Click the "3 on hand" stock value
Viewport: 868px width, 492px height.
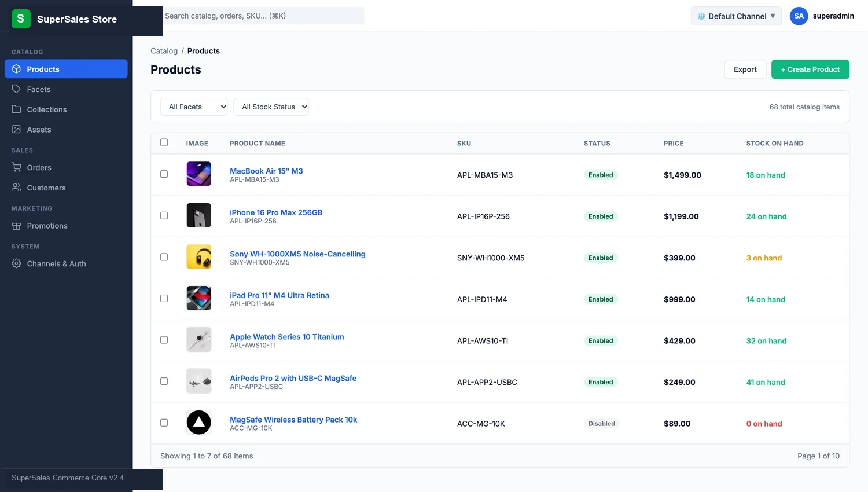(764, 258)
